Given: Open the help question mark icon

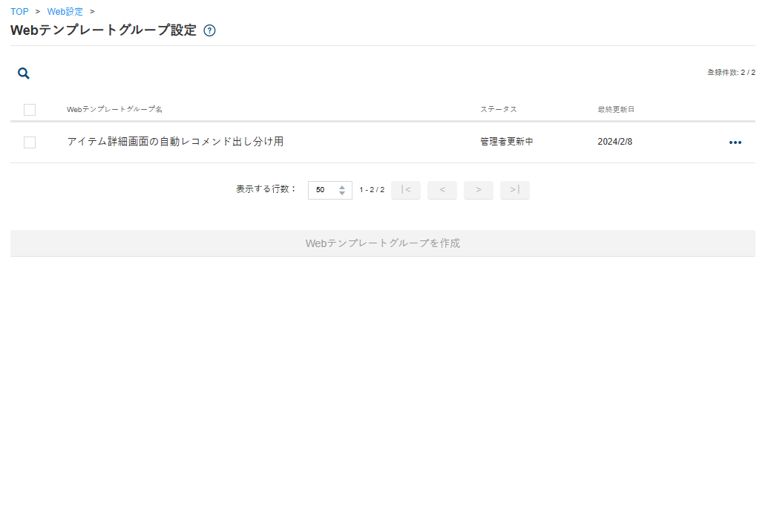Looking at the screenshot, I should coord(210,31).
